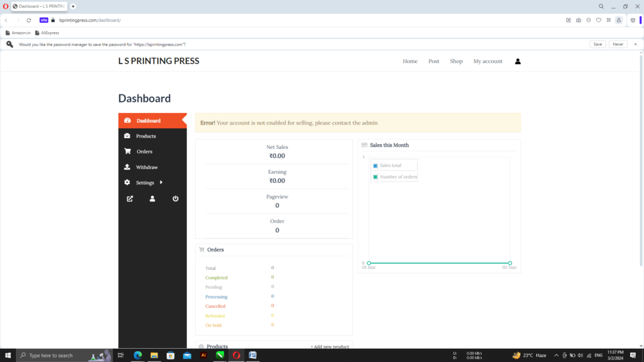Screen dimensions: 644x362
Task: Open the volume speaker tray icon
Action: pyautogui.click(x=580, y=356)
